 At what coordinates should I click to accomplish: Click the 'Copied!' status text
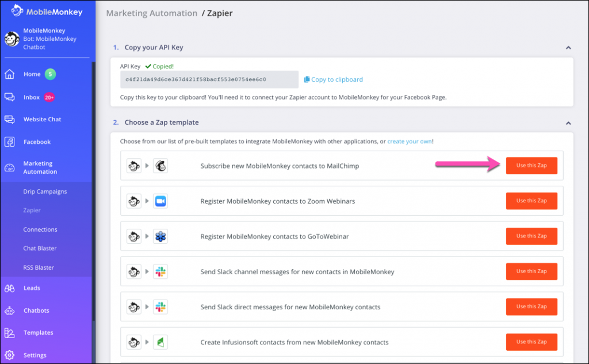(163, 67)
